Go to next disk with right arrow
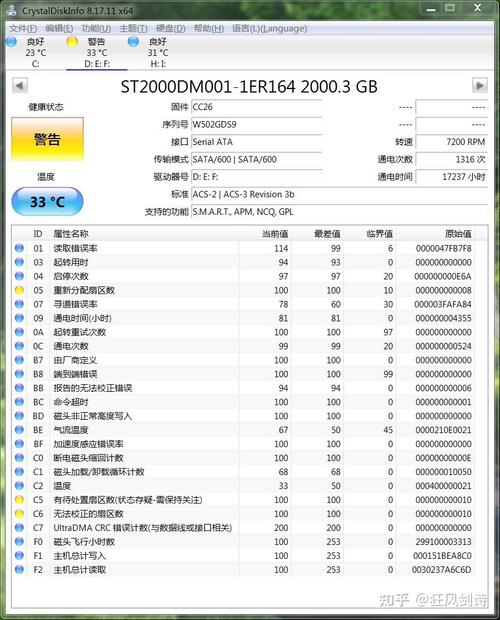Screen dimensions: 500x620 coord(479,85)
